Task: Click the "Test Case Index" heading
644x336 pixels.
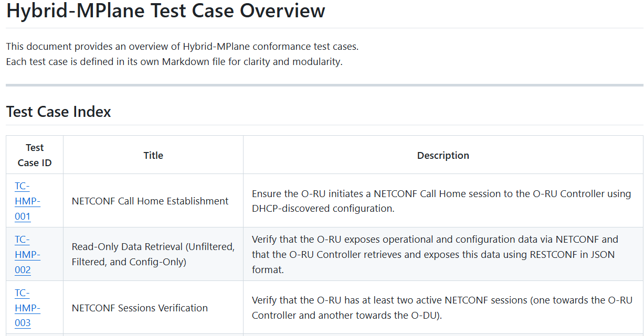Action: [58, 112]
